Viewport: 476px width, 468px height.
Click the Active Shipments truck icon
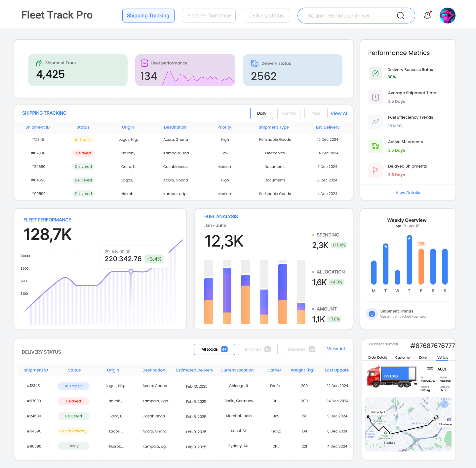tap(375, 146)
